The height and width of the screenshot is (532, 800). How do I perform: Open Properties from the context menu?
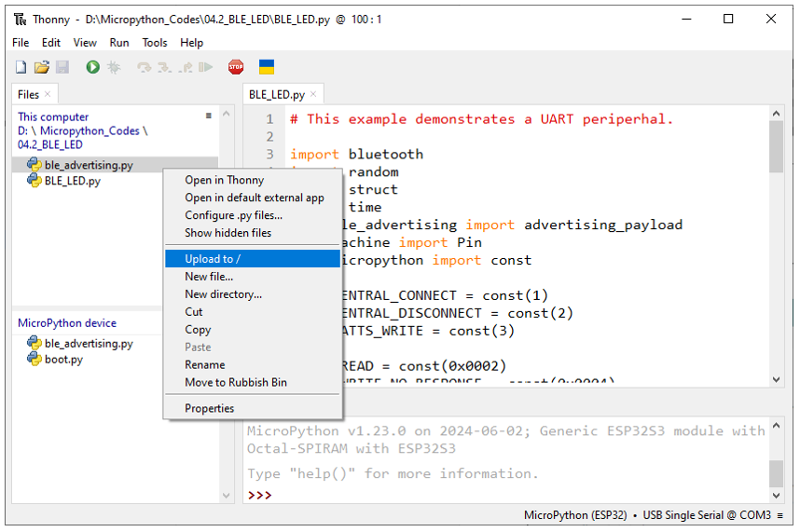point(253,409)
